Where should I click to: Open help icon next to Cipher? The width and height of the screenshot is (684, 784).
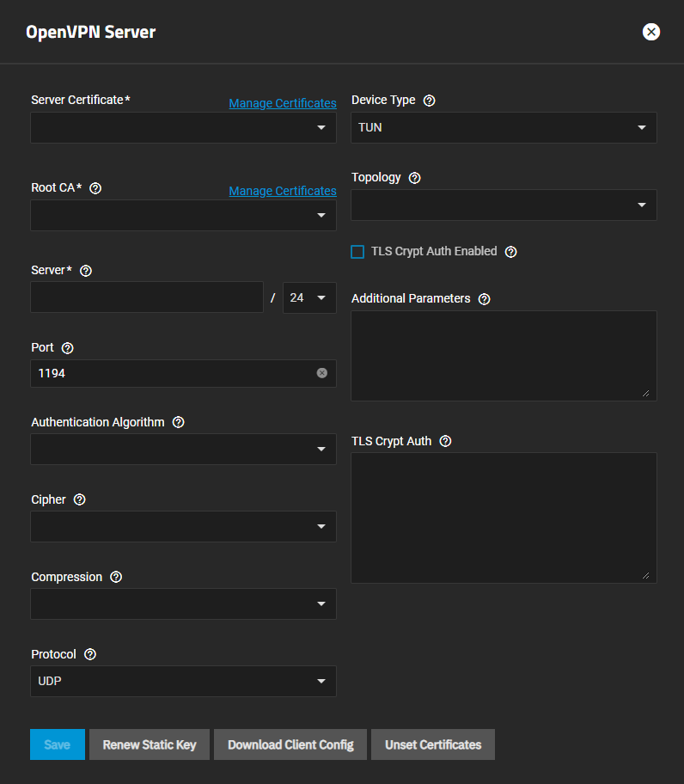click(x=79, y=499)
